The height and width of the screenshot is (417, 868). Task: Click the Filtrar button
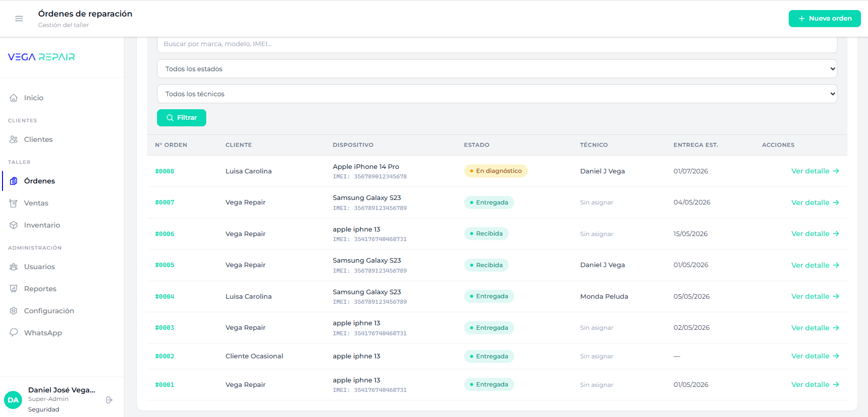click(182, 118)
